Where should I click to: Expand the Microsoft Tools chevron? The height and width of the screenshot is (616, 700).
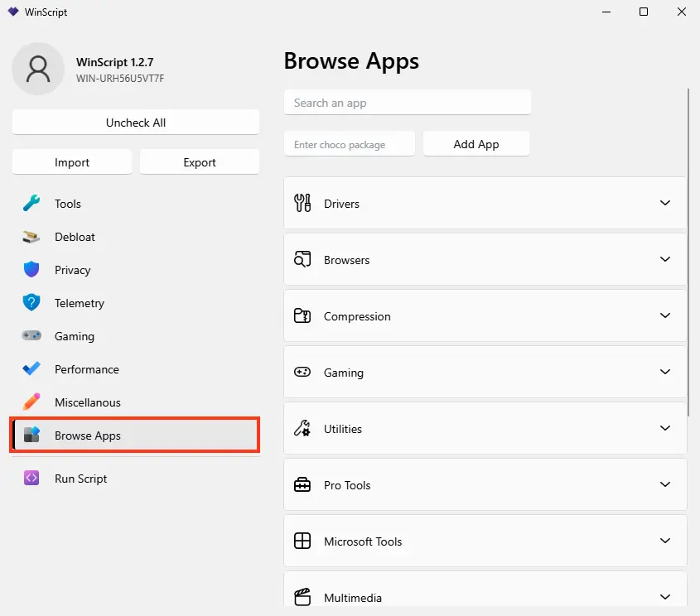coord(665,541)
